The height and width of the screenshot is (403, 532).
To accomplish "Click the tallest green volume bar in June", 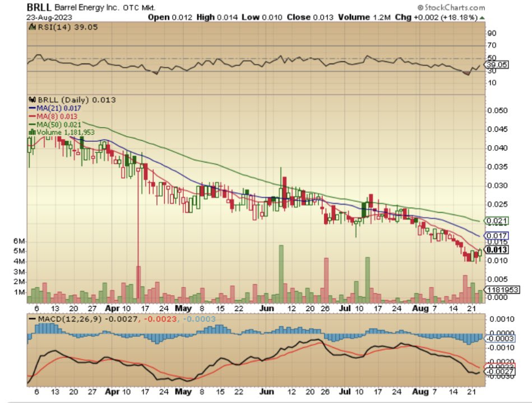I will (x=281, y=274).
